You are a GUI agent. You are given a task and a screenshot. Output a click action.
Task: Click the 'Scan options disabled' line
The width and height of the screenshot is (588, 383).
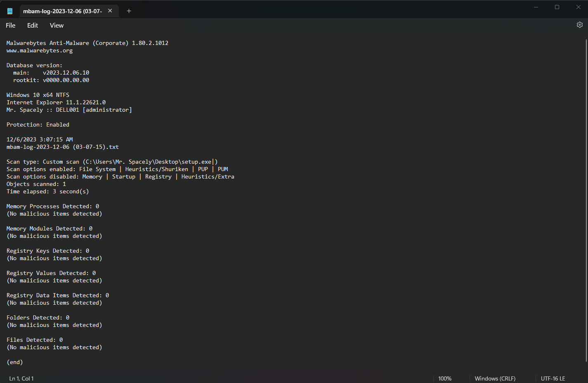(120, 177)
